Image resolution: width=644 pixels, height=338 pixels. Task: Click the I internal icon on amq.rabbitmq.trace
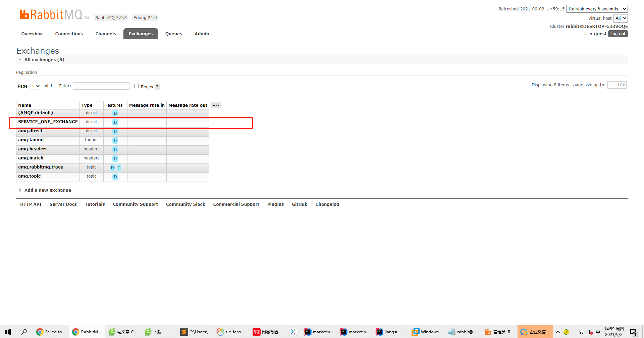click(x=119, y=167)
